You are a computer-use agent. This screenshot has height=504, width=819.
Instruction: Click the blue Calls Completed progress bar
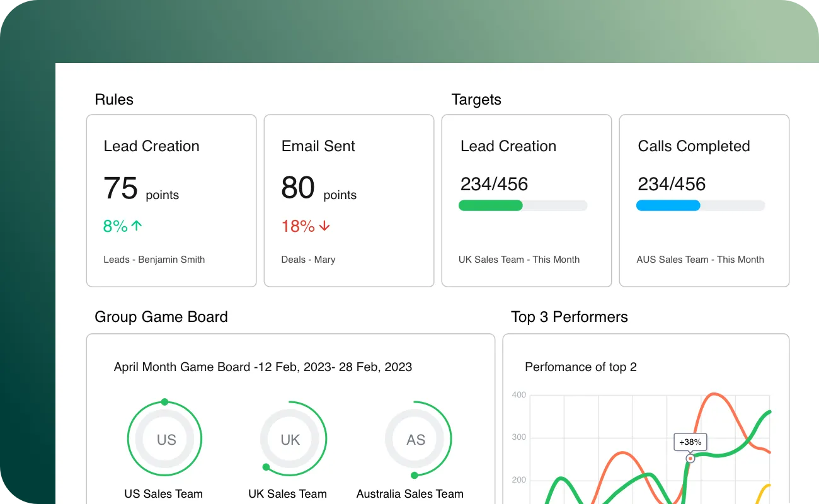[x=701, y=205]
